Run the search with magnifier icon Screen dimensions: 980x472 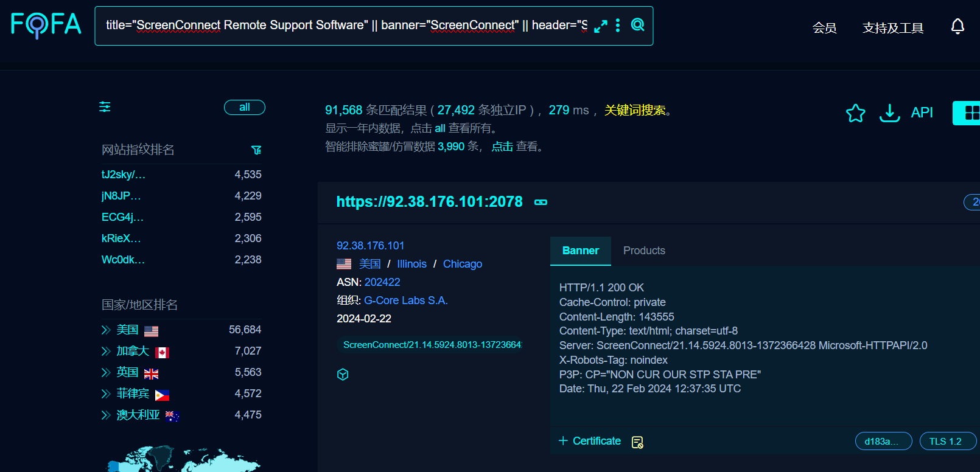[x=637, y=25]
